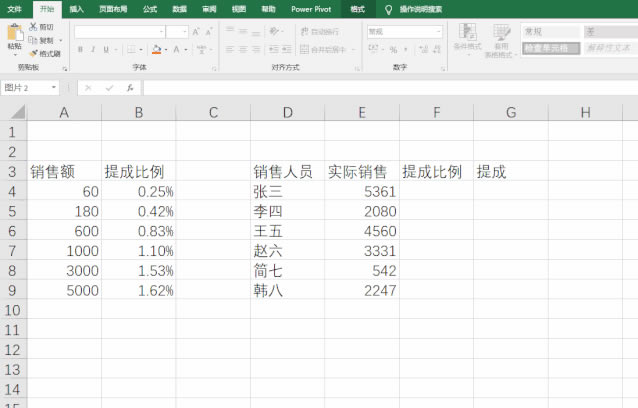638x408 pixels.
Task: Expand the Borders dropdown arrow
Action: point(141,50)
